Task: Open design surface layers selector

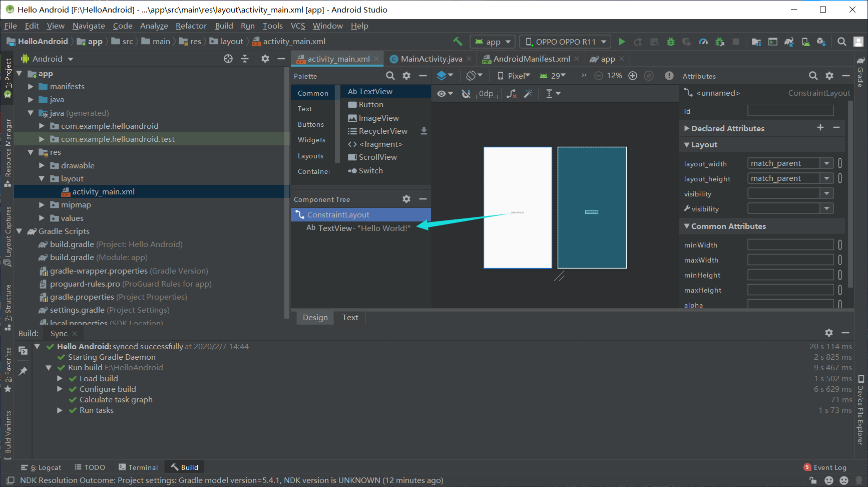Action: click(x=445, y=76)
